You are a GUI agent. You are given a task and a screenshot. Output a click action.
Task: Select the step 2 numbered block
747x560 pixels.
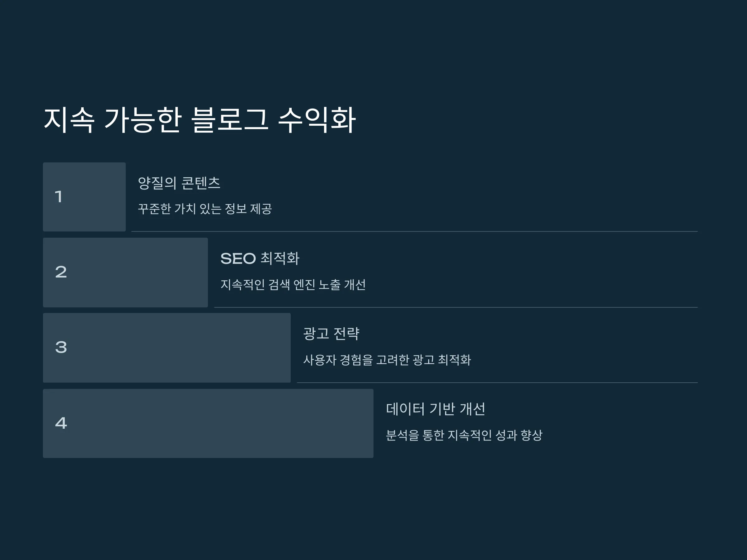(125, 273)
